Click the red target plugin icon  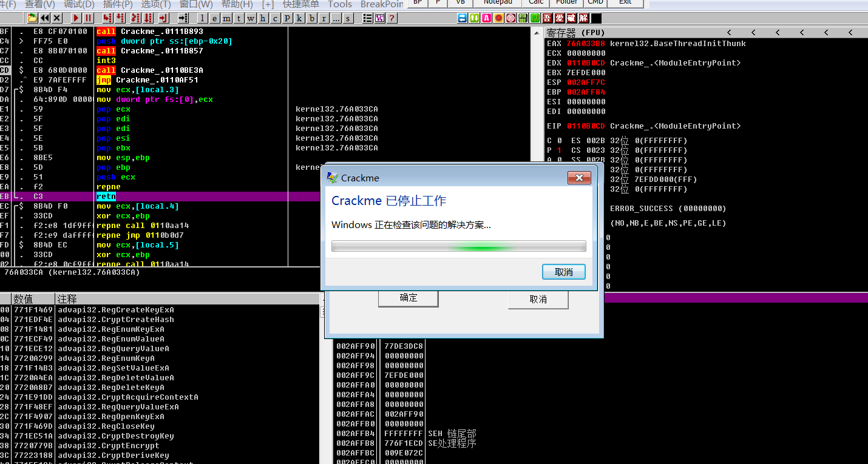coord(511,18)
